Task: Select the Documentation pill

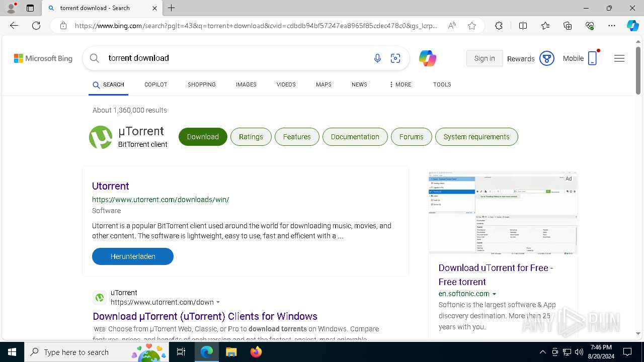Action: coord(355,137)
